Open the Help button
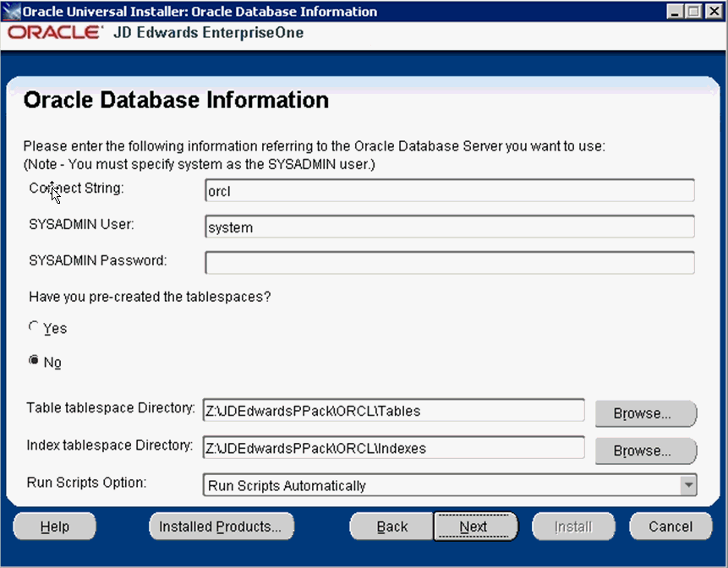Screen dimensions: 728x568 55,527
